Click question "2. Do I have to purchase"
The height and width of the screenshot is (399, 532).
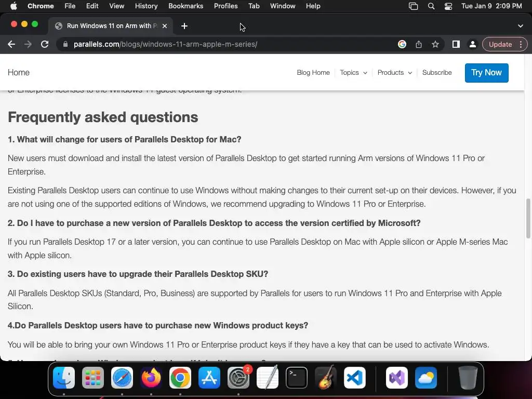(x=214, y=223)
